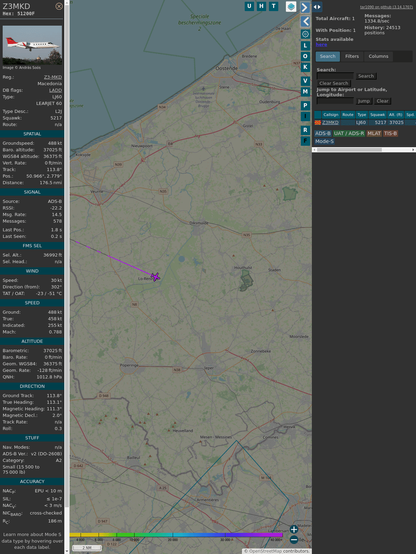
Task: Click the FMS SEL section header
Action: pyautogui.click(x=32, y=246)
